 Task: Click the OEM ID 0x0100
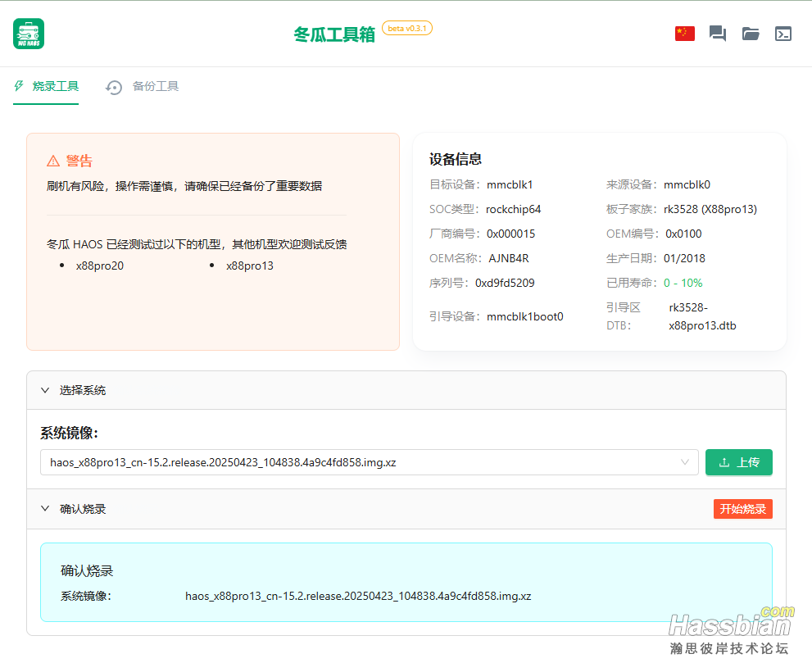(683, 234)
